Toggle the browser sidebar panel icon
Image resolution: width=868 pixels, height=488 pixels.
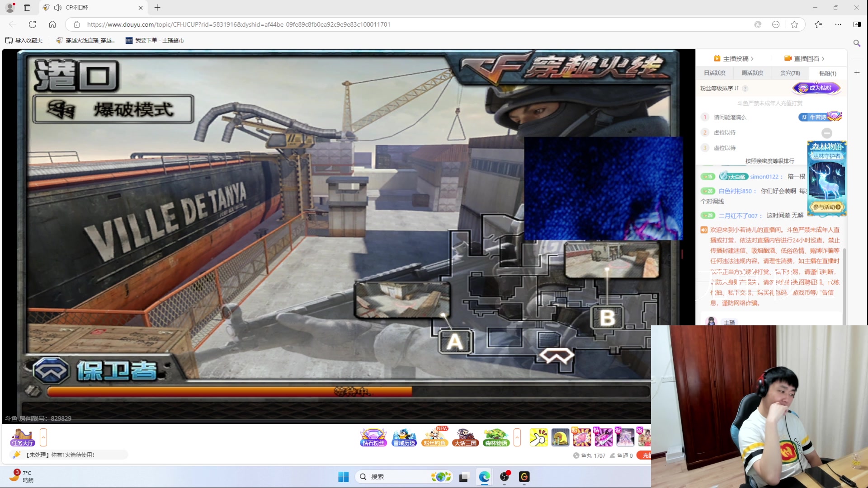pyautogui.click(x=857, y=24)
